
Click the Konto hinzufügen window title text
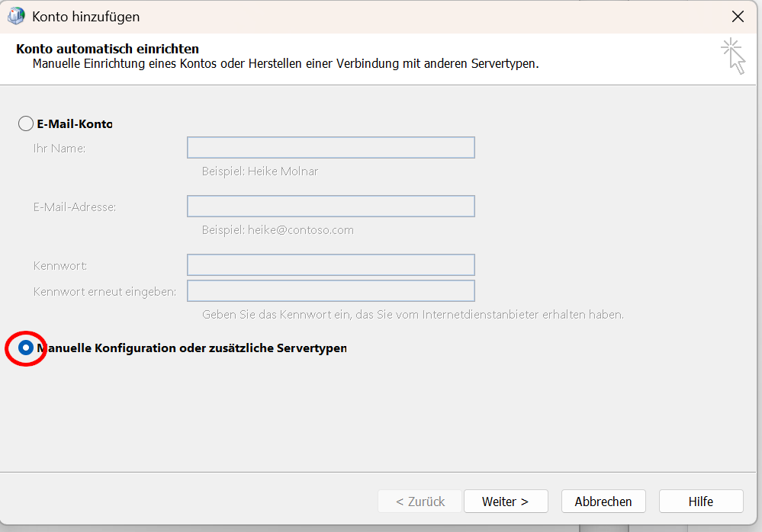(x=85, y=17)
